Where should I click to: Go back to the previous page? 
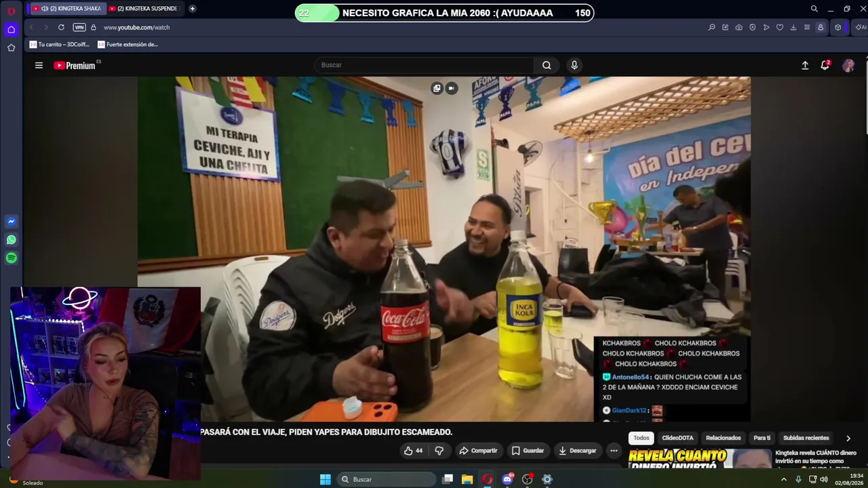(31, 27)
